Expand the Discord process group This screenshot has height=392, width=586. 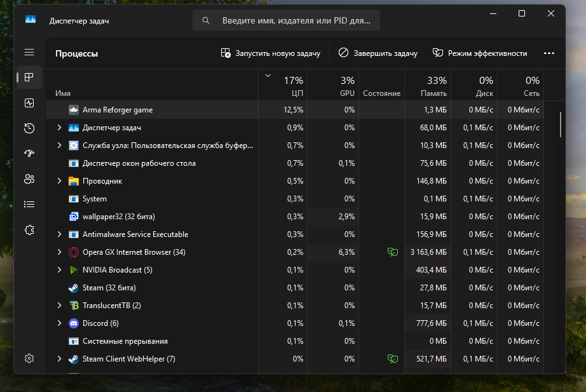59,323
